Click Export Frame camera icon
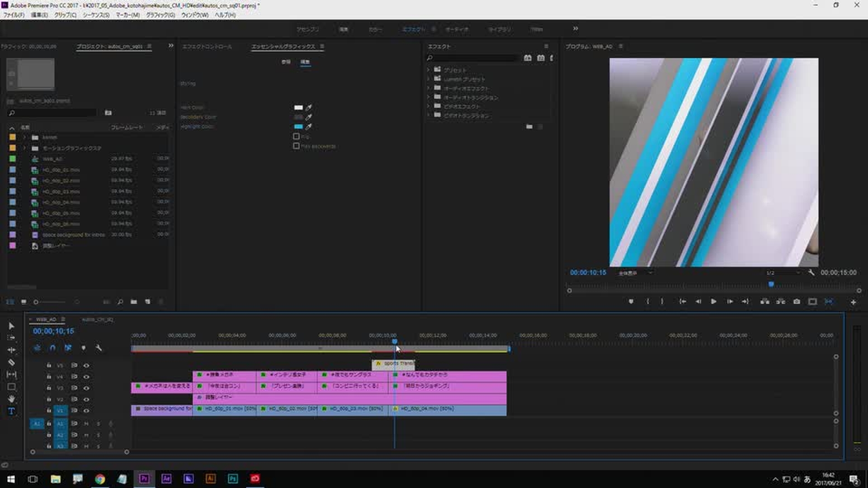 coord(797,302)
